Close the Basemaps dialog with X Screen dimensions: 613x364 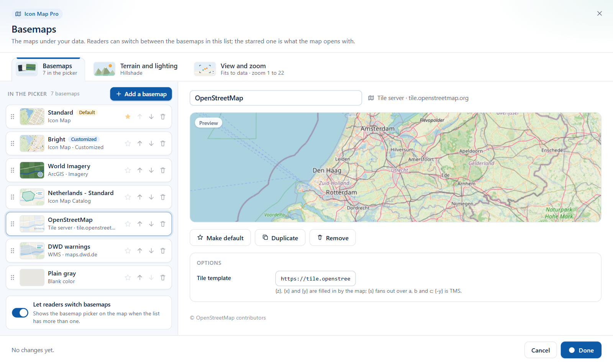[x=600, y=13]
